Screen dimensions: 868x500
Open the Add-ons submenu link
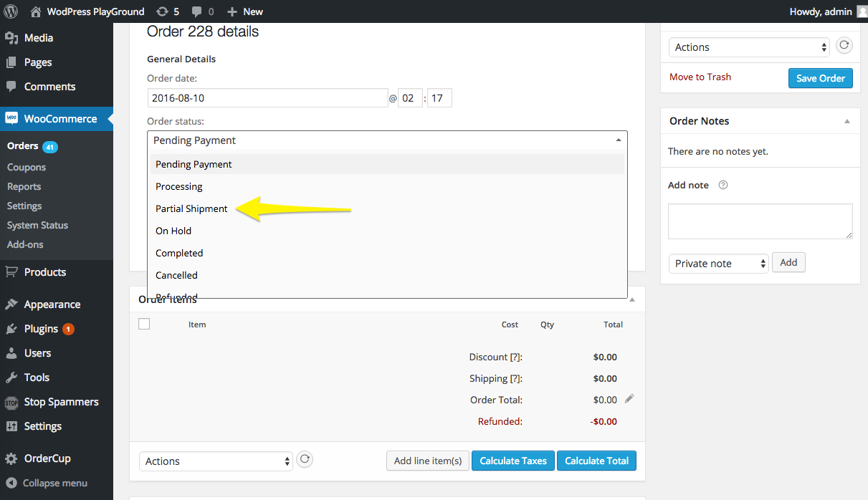point(25,244)
